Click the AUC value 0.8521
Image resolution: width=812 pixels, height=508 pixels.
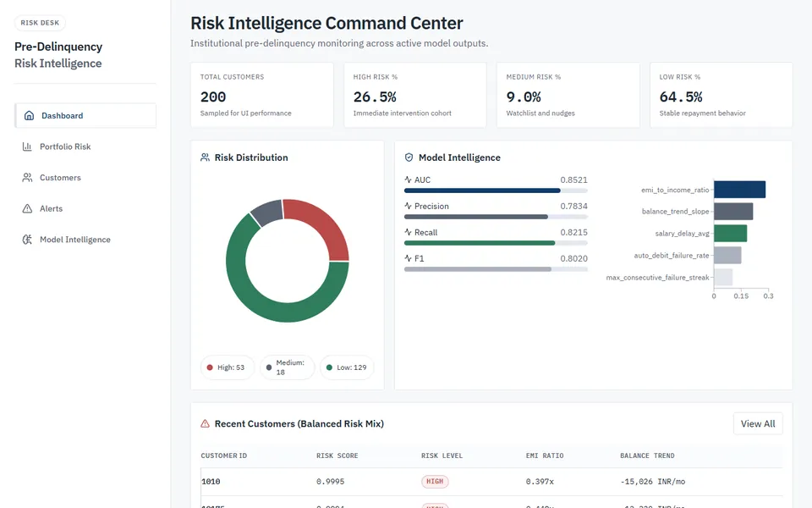(573, 179)
